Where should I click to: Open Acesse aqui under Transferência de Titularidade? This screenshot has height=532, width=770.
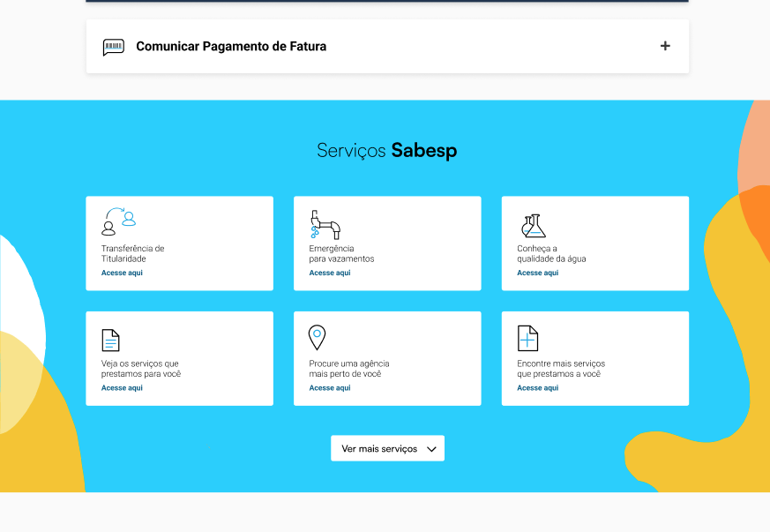click(122, 273)
